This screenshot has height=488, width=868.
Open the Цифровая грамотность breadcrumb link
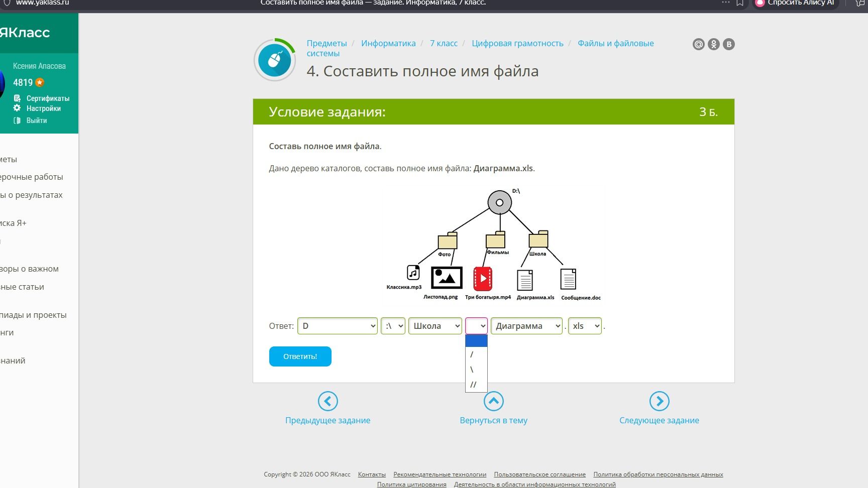pyautogui.click(x=517, y=43)
